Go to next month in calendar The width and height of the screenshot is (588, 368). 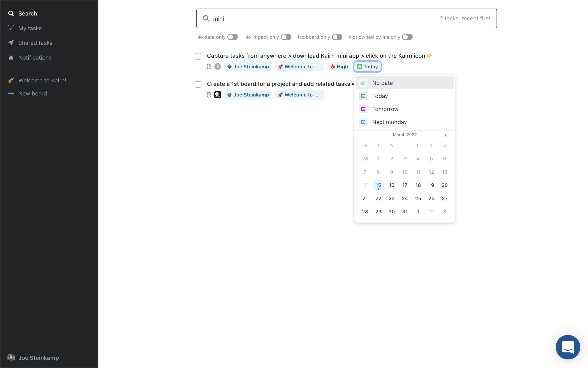coord(445,135)
